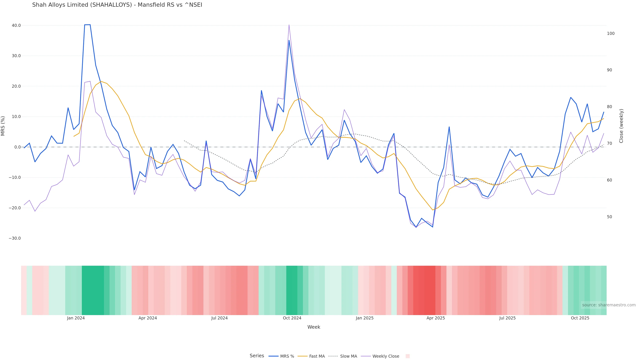
Task: Click the Oct 2025 x-axis label
Action: [x=580, y=318]
